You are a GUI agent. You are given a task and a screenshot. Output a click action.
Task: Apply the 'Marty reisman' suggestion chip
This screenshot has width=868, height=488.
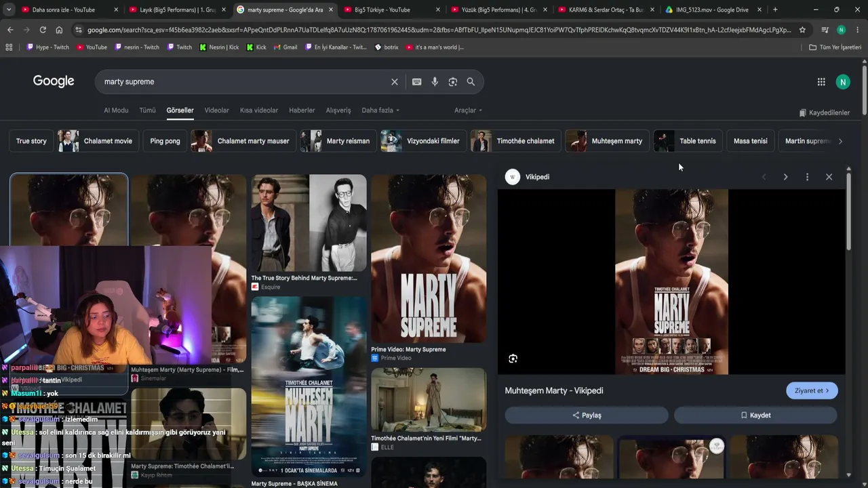[x=338, y=141]
